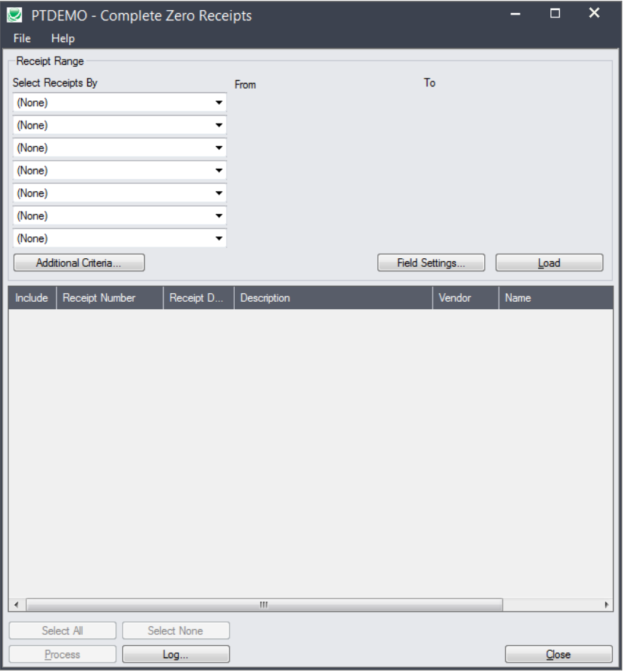Click the horizontal scrollbar thumb
623x672 pixels.
265,605
